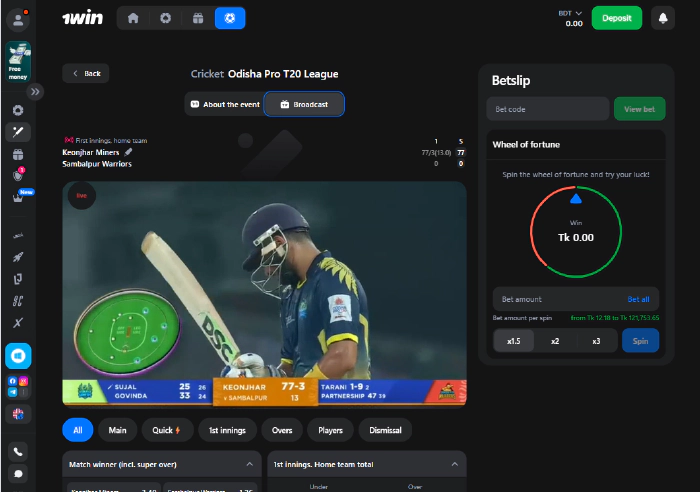Open bonuses via top gift icon
This screenshot has width=700, height=492.
[x=198, y=18]
